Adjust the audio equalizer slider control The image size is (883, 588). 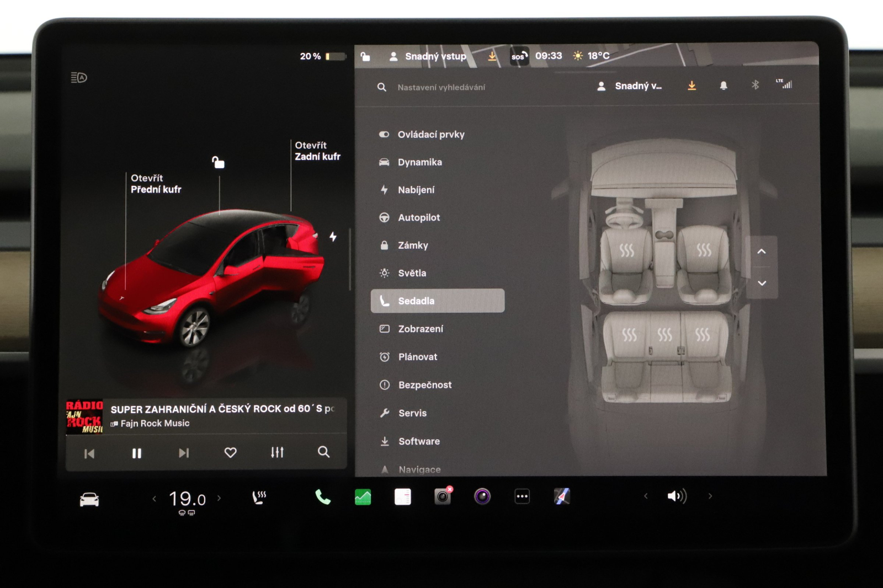(x=276, y=452)
